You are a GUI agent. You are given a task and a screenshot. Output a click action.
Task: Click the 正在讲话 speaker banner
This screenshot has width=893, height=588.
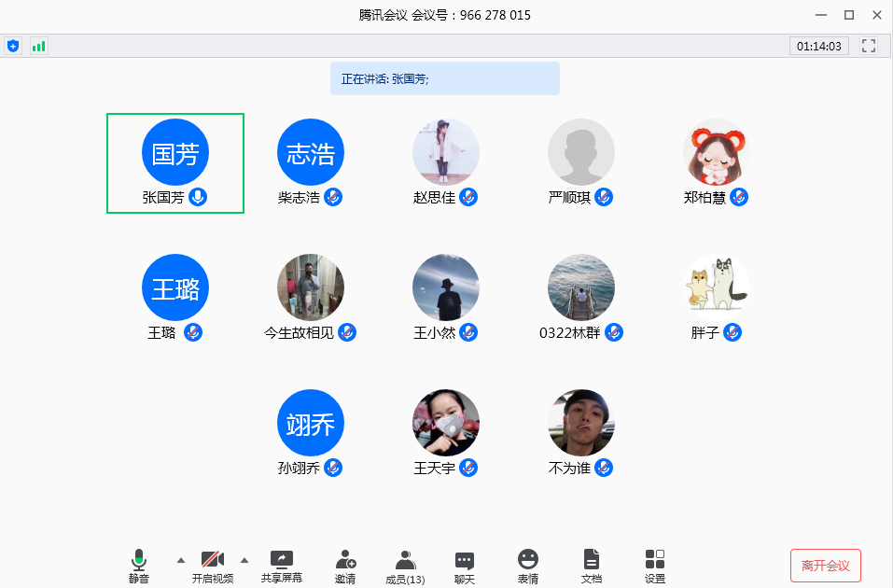tap(444, 79)
